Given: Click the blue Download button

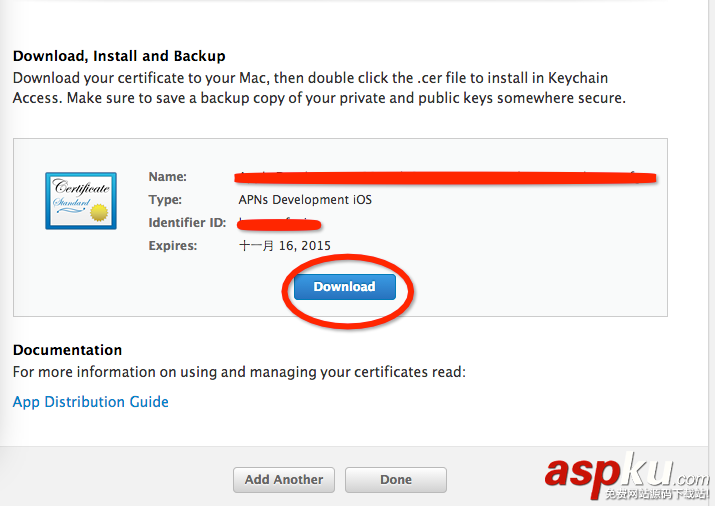Looking at the screenshot, I should (x=344, y=287).
